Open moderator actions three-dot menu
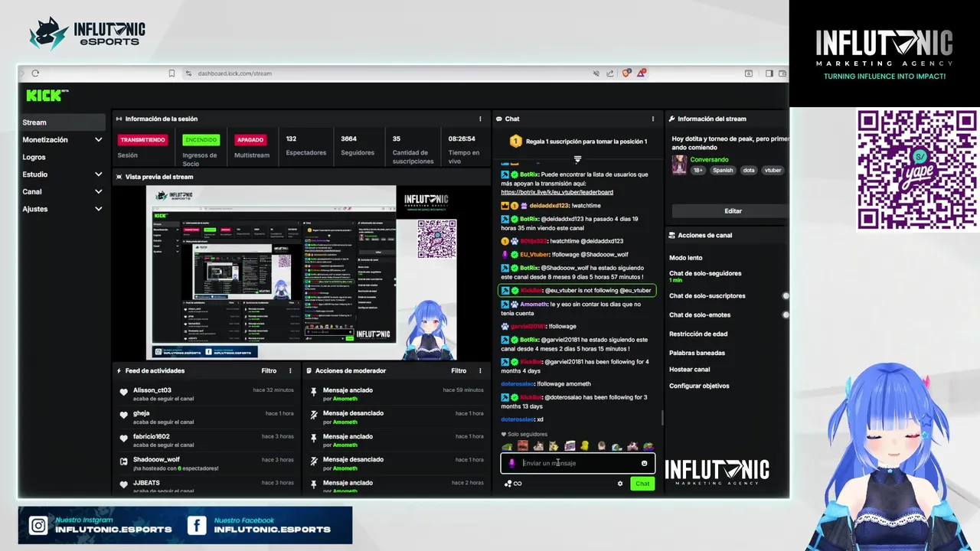The image size is (980, 551). tap(480, 370)
